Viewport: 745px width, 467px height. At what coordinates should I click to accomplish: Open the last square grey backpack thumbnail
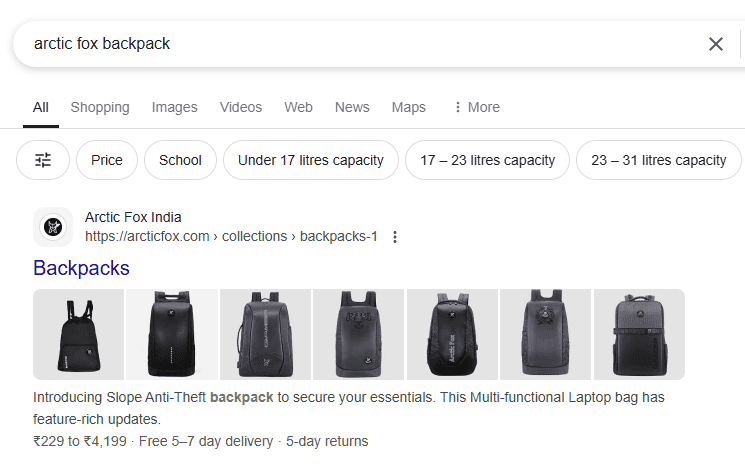[640, 334]
